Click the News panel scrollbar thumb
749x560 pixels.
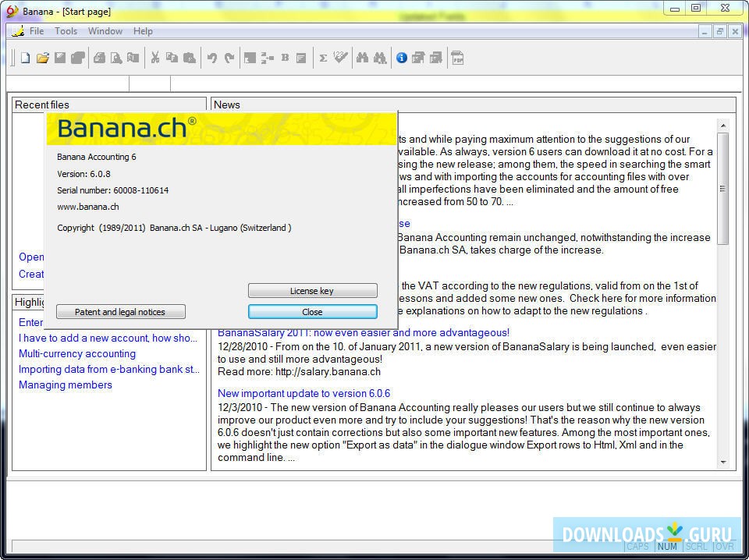click(x=723, y=189)
